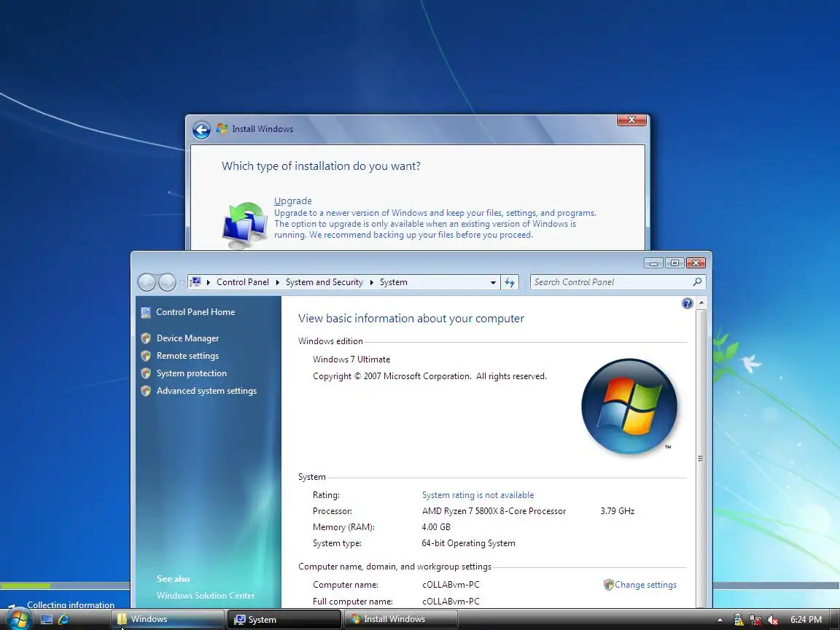Click the computer icon in address bar

tap(195, 281)
